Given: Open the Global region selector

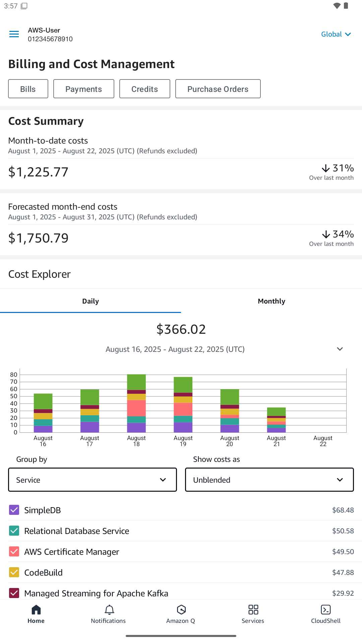Looking at the screenshot, I should coord(336,34).
